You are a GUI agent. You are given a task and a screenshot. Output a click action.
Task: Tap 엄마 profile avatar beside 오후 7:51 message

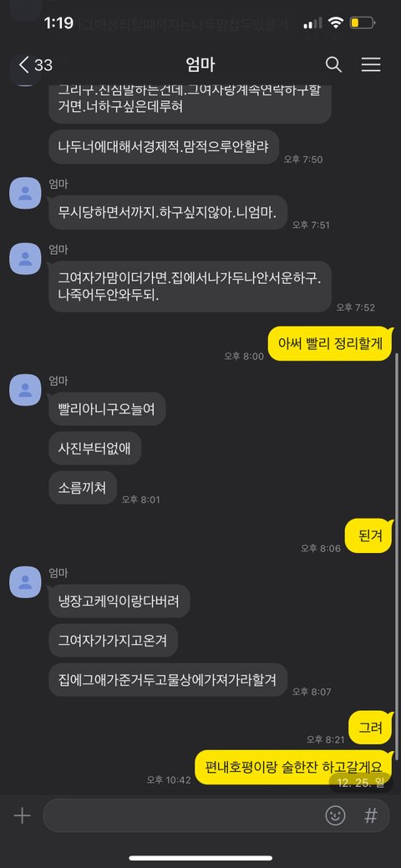click(x=25, y=193)
